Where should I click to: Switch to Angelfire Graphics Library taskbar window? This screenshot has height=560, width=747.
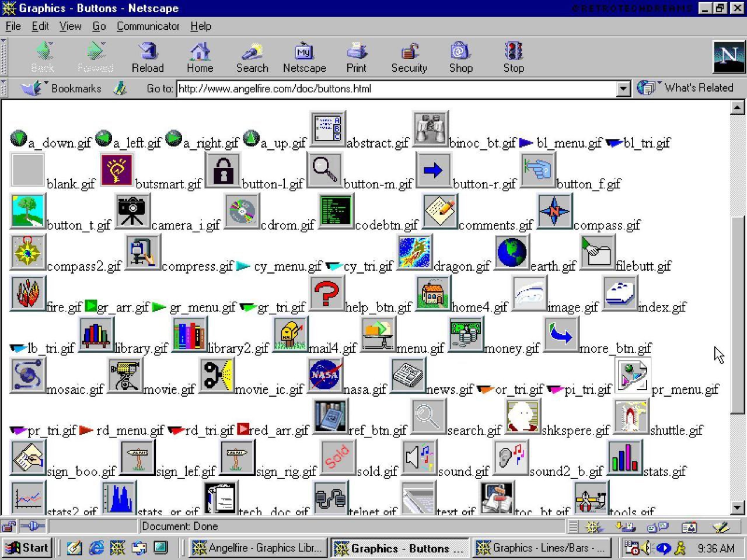[258, 548]
